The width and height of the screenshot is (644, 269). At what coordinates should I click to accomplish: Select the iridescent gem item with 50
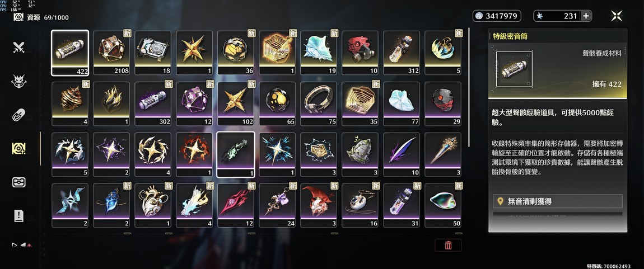tap(443, 205)
